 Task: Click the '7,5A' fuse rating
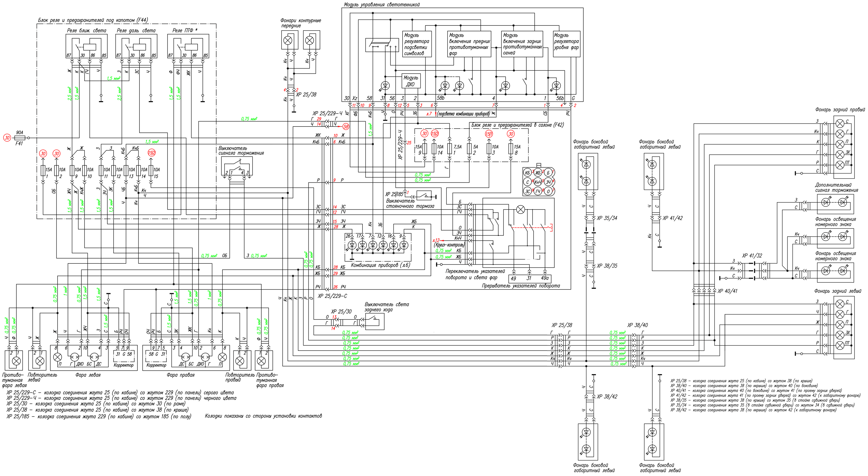458,147
